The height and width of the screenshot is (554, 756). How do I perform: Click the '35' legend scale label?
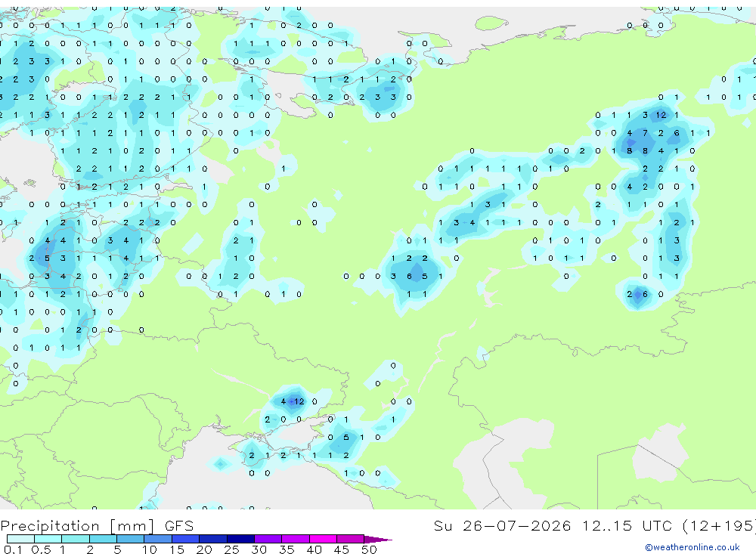(287, 549)
